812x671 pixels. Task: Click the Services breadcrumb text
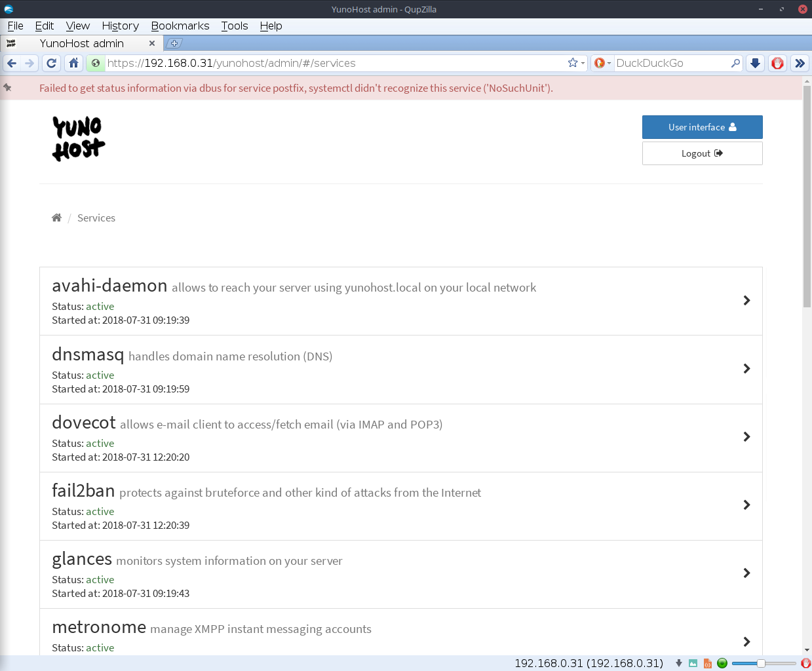(96, 218)
